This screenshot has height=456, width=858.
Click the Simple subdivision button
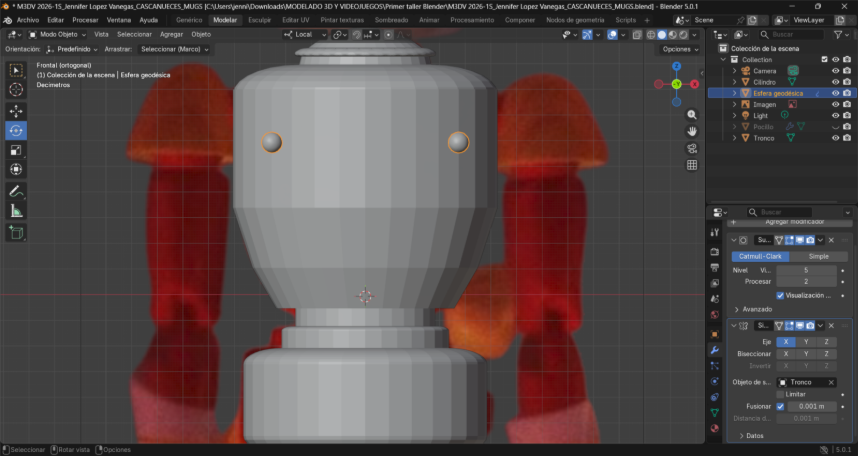[818, 256]
